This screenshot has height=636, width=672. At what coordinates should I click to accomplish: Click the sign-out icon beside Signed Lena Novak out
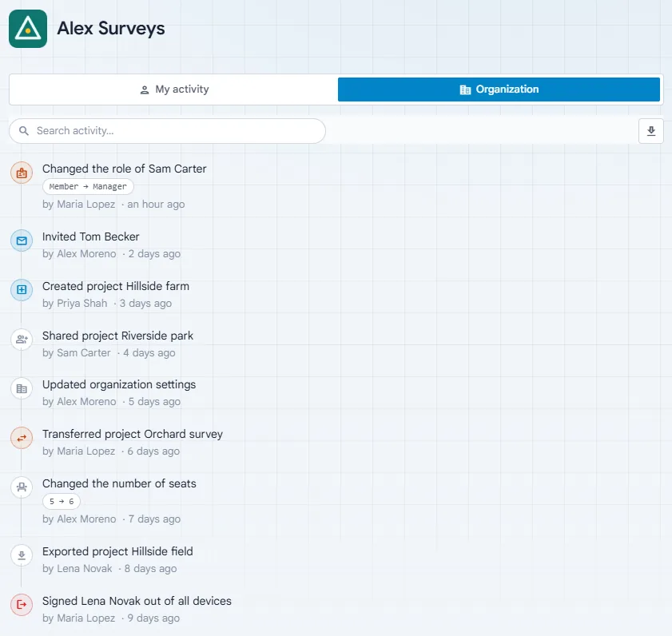(x=22, y=605)
